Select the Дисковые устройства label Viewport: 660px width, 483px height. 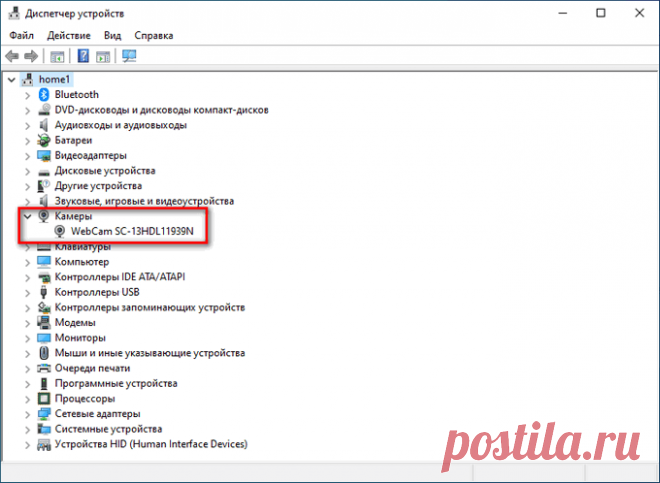[105, 171]
